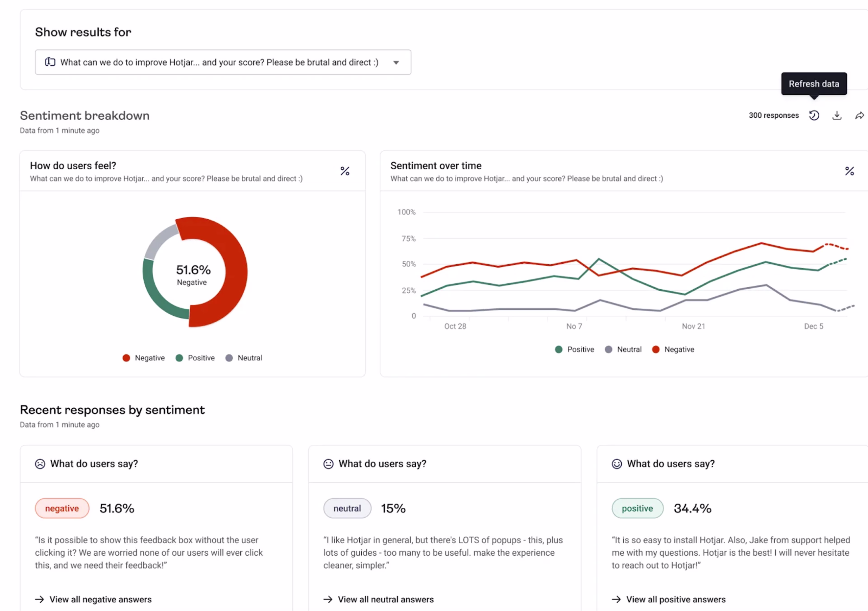Click the refresh data history icon
Viewport: 868px width, 611px height.
click(x=814, y=115)
